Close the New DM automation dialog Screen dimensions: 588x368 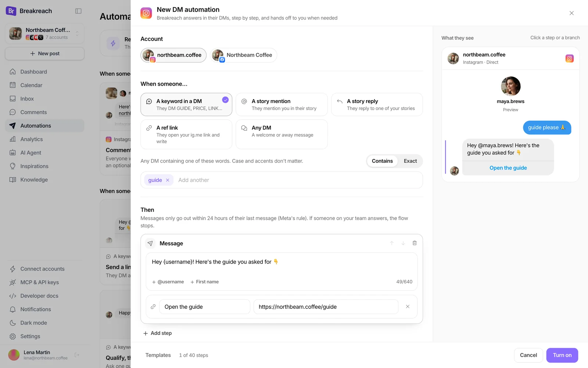tap(571, 13)
